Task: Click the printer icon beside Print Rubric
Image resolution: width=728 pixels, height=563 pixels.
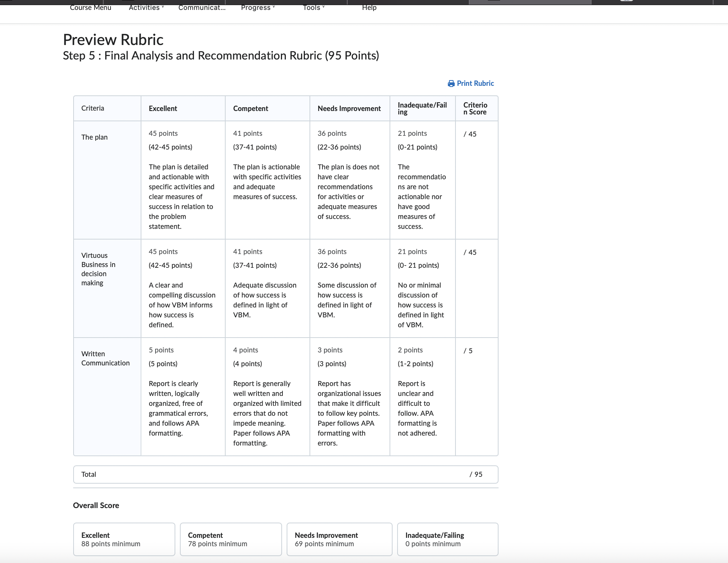Action: click(x=451, y=84)
